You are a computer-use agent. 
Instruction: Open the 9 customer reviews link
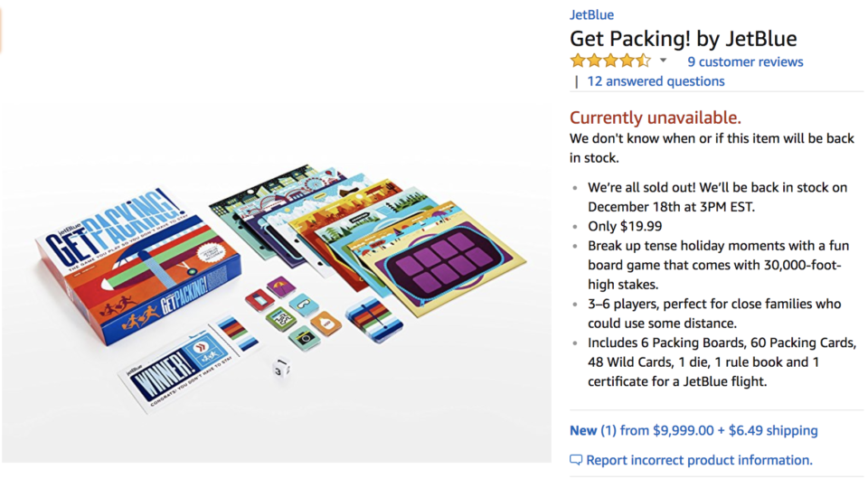[745, 61]
